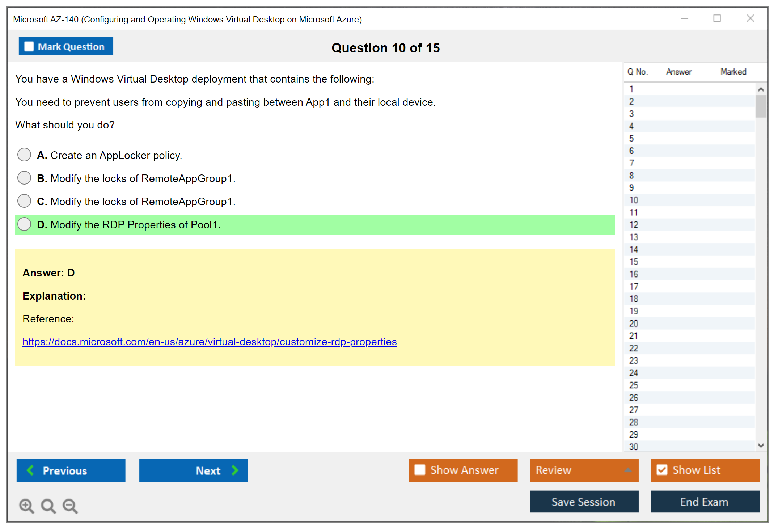This screenshot has width=778, height=532.
Task: Click the zoom in magnifier icon
Action: coord(26,506)
